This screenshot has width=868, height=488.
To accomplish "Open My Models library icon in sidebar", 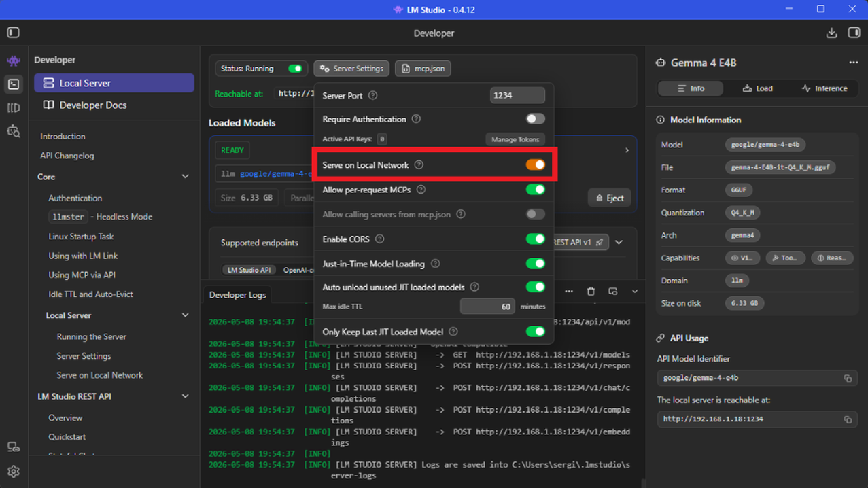I will click(14, 108).
